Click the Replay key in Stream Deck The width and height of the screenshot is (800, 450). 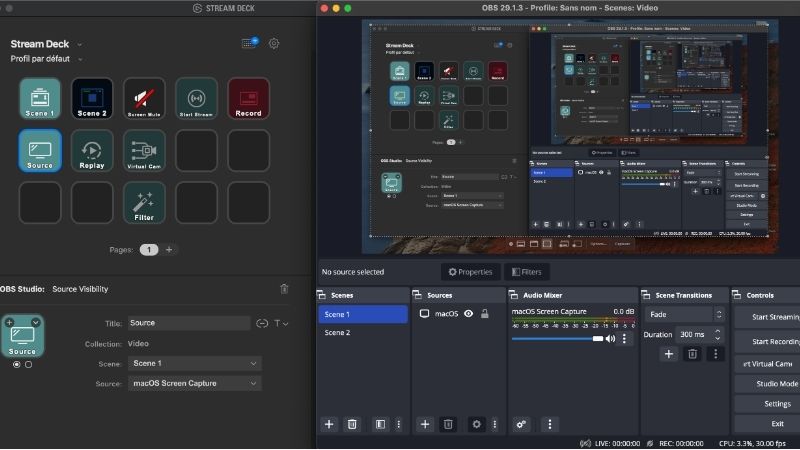[92, 151]
